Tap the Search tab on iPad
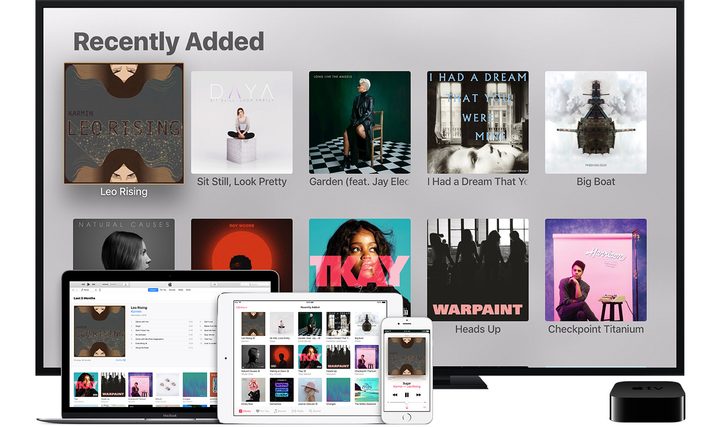 315,411
